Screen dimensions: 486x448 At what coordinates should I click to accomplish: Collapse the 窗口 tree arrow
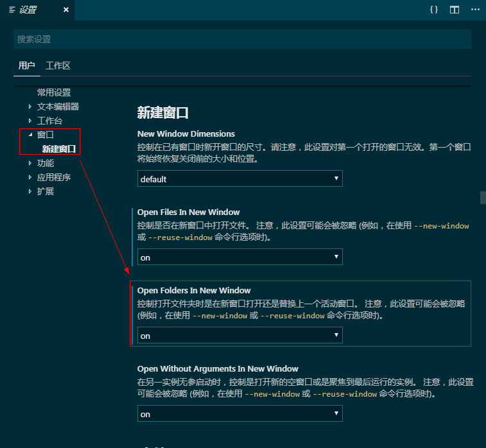(30, 135)
